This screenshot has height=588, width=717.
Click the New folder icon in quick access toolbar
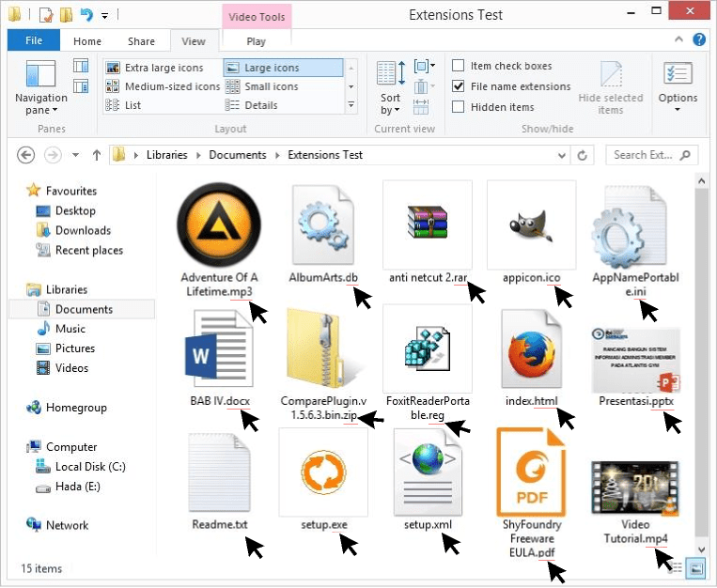pyautogui.click(x=66, y=15)
